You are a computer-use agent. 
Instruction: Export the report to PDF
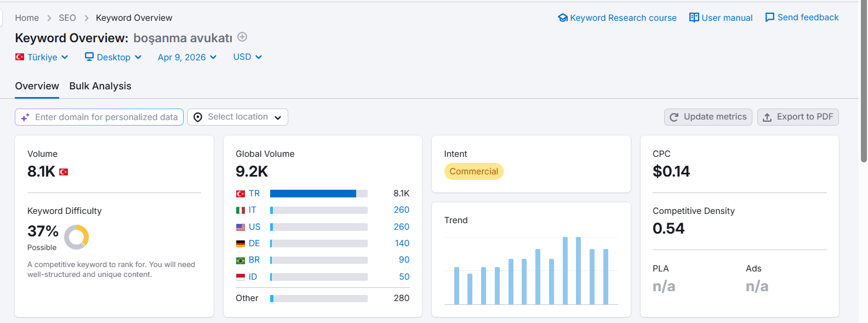(x=798, y=117)
